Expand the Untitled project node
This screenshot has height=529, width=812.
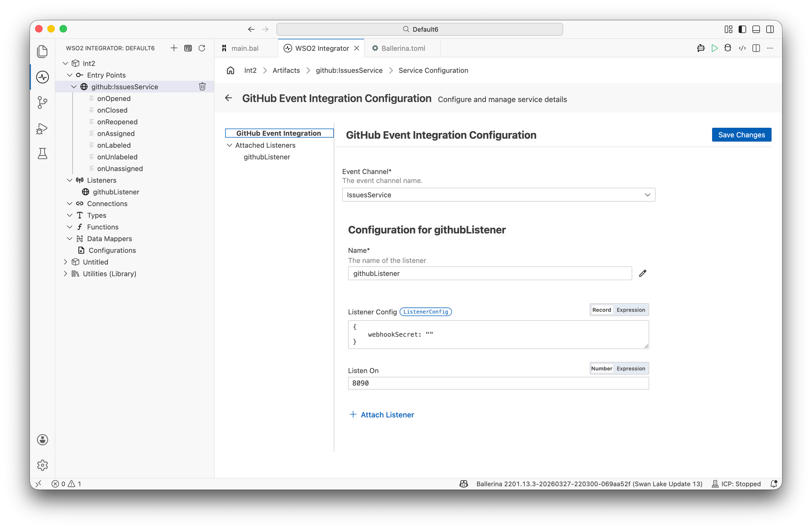click(x=65, y=262)
